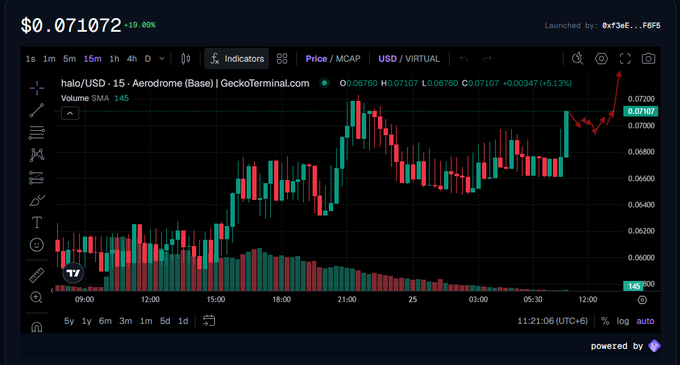Set the range to 5d
680x365 pixels.
click(165, 321)
